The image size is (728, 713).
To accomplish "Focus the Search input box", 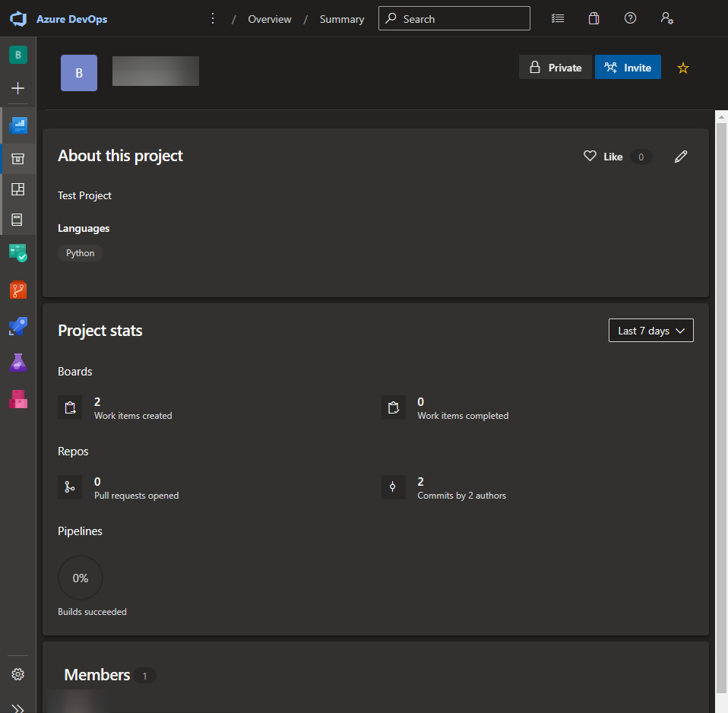I will [454, 18].
